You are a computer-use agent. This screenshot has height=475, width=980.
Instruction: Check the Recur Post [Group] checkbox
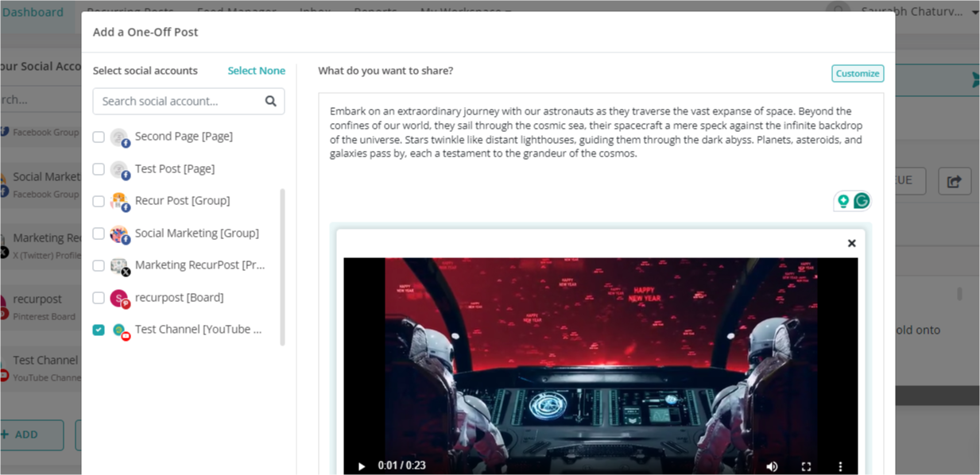point(99,201)
